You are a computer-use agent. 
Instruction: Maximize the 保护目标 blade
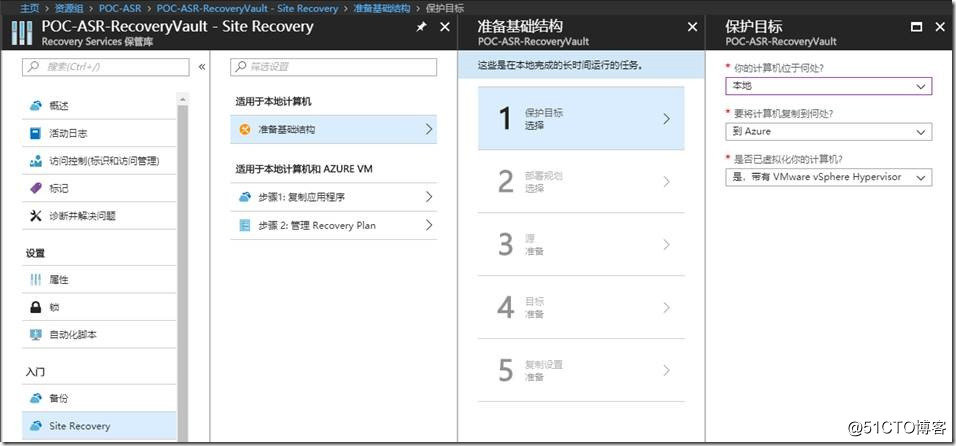point(916,27)
